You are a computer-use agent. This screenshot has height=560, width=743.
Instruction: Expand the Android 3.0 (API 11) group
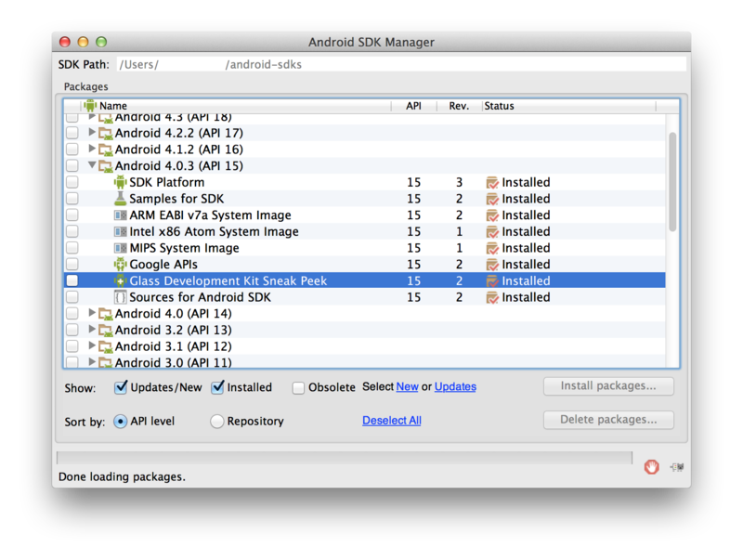92,362
